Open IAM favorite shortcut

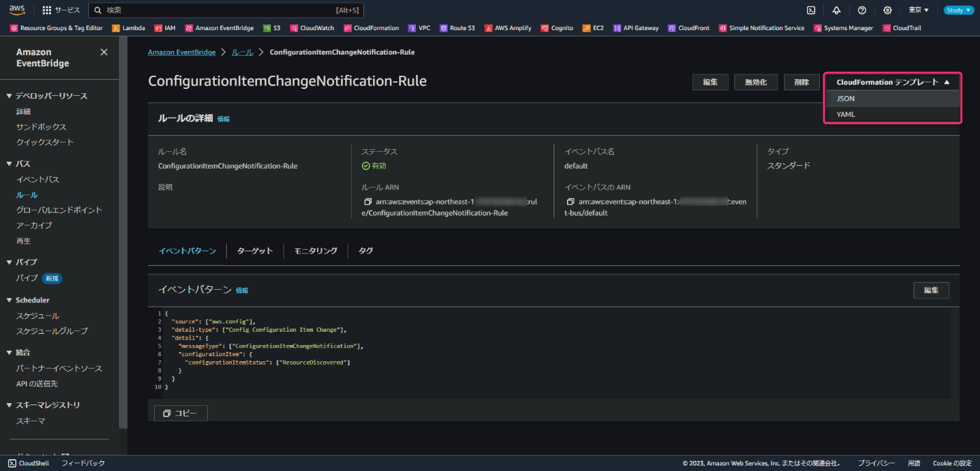[x=164, y=28]
